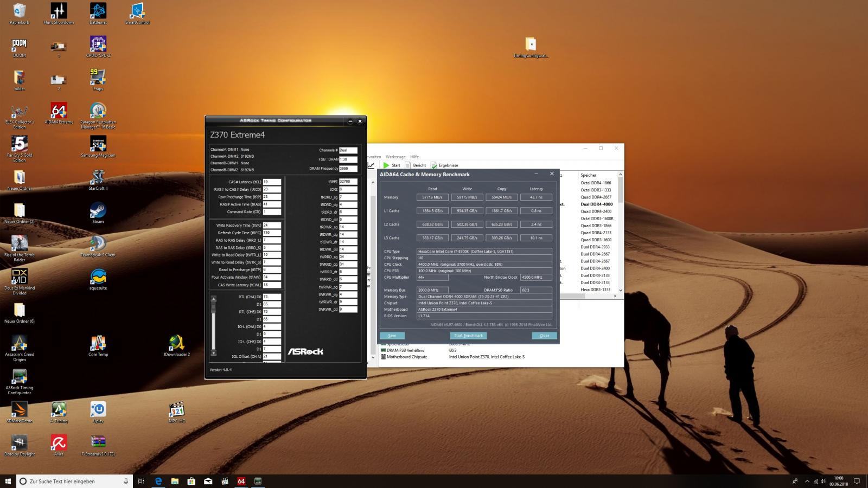The width and height of the screenshot is (868, 488).
Task: Open the Steam desktop shortcut
Action: tap(98, 213)
